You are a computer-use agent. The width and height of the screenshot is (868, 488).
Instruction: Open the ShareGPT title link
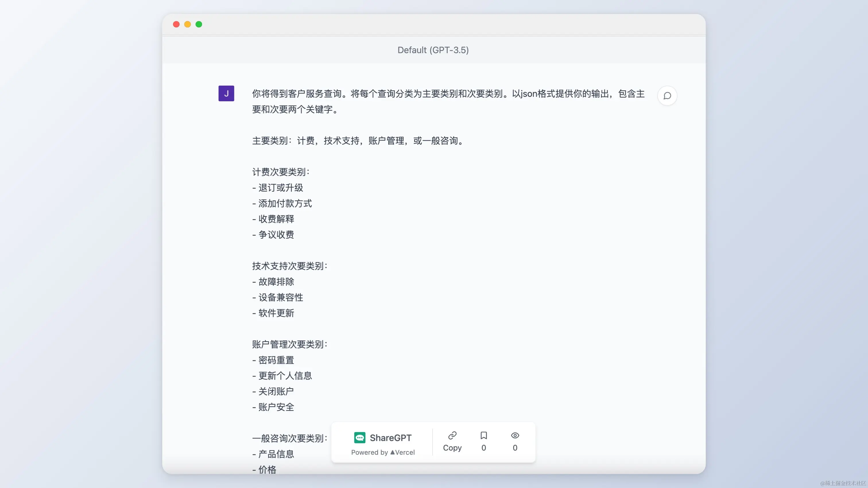(x=391, y=438)
